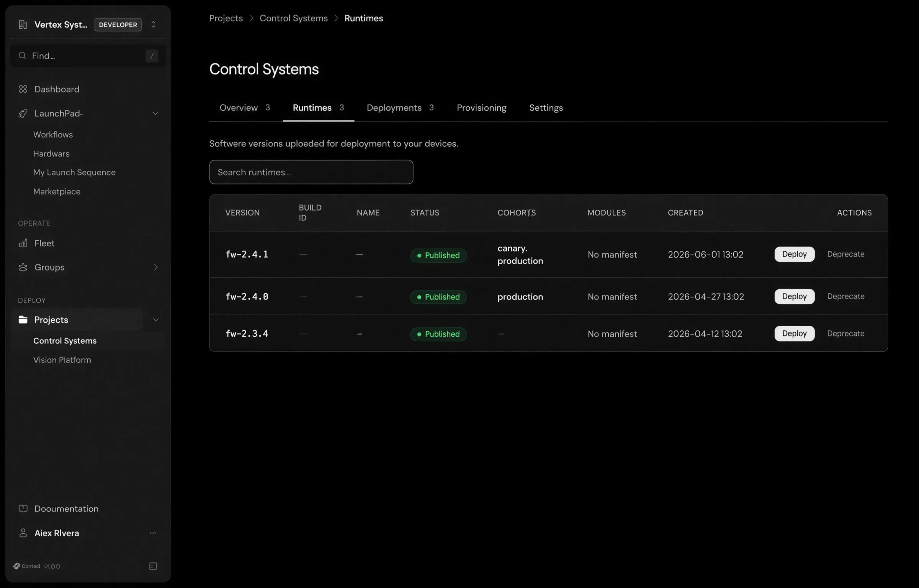Screen dimensions: 919x588
Task: Click the CREATED column header
Action: [685, 213]
